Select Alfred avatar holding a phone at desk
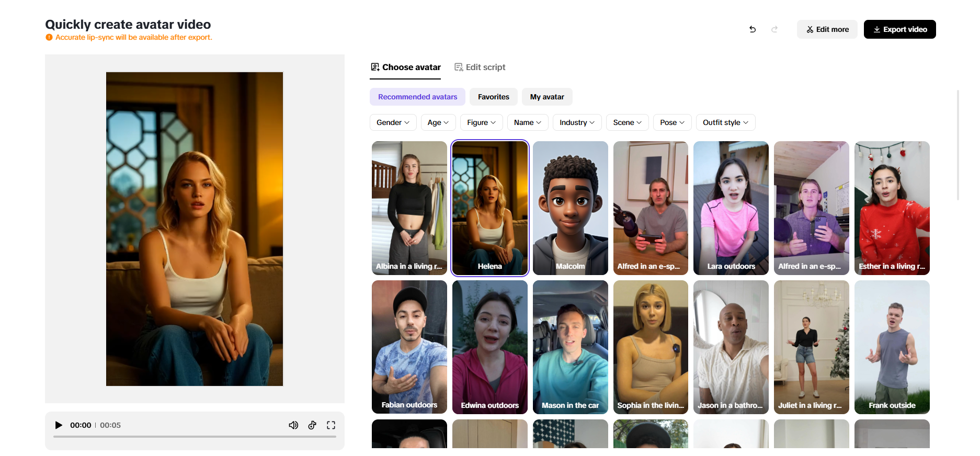980x456 pixels. (651, 208)
